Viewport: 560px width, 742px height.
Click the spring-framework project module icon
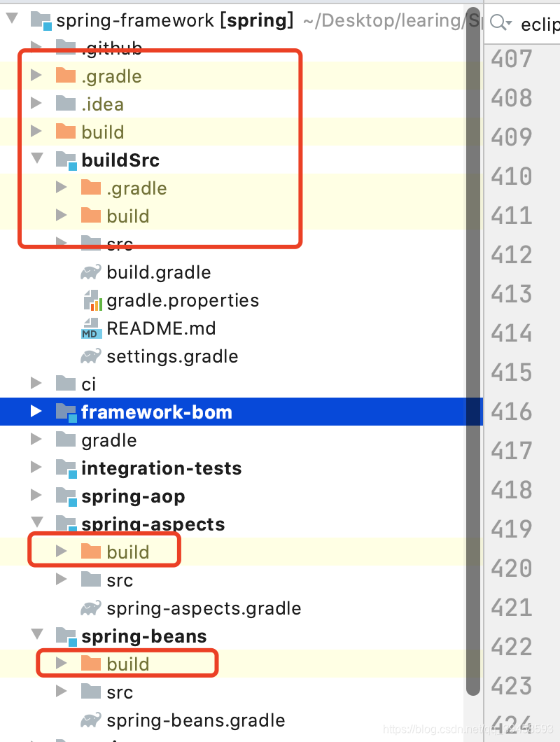(41, 21)
